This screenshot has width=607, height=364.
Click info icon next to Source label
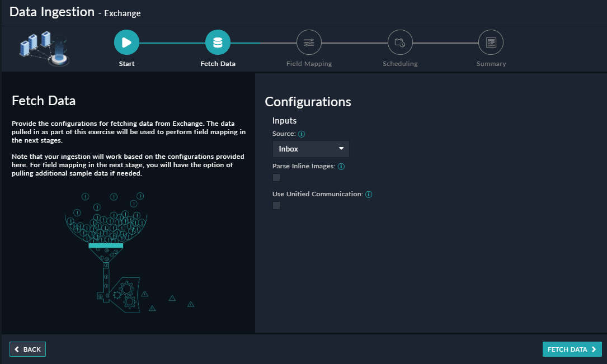(302, 134)
